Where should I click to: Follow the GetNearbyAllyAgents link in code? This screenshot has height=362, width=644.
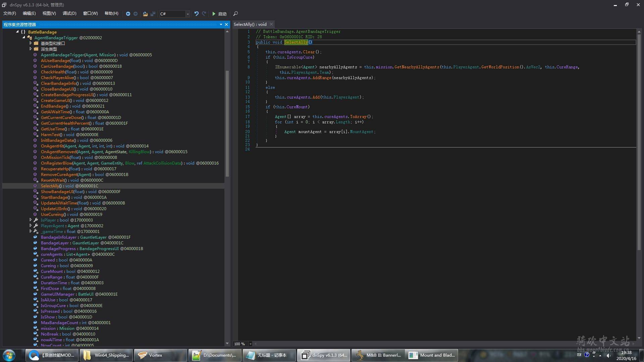click(x=417, y=67)
